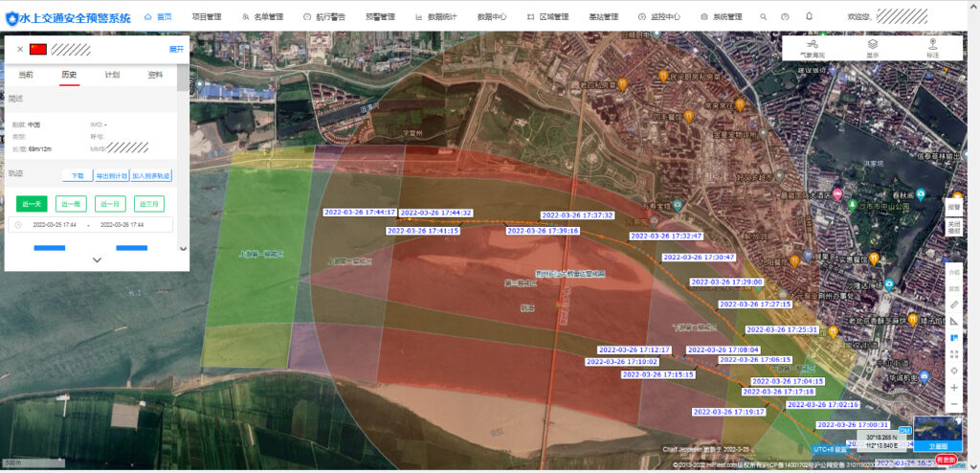Click 展开 to expand vessel panel
The width and height of the screenshot is (980, 473).
176,50
